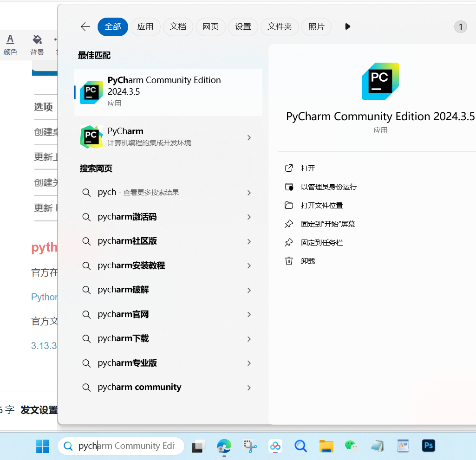Open Task View from taskbar

coord(198,446)
